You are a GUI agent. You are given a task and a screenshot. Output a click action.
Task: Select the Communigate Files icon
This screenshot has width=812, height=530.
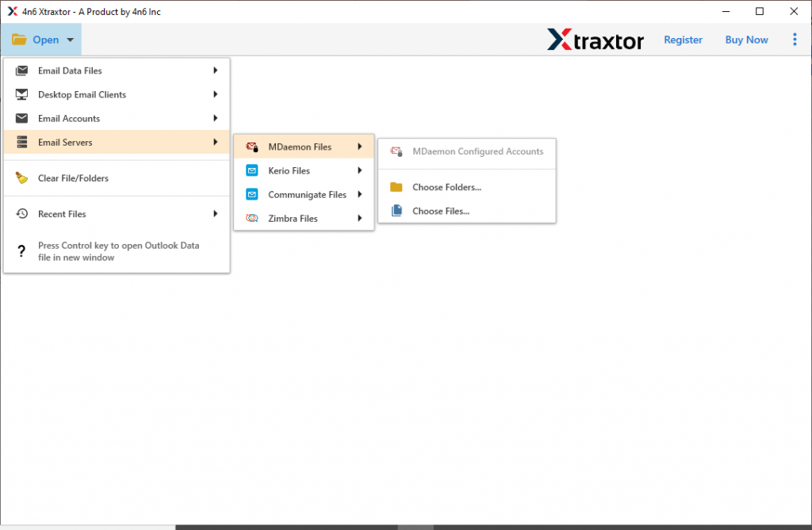tap(254, 194)
